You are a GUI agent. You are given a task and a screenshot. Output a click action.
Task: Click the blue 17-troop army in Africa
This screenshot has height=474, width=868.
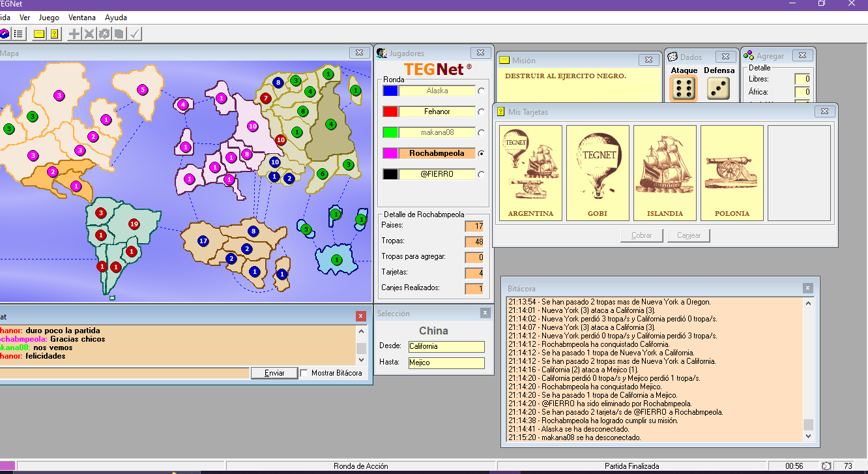pyautogui.click(x=203, y=241)
